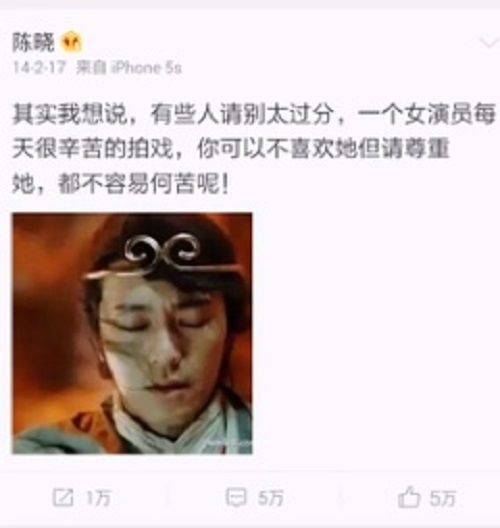Click the phrase 一个女演员每 in post
Screen dimensions: 500x528
click(x=426, y=114)
